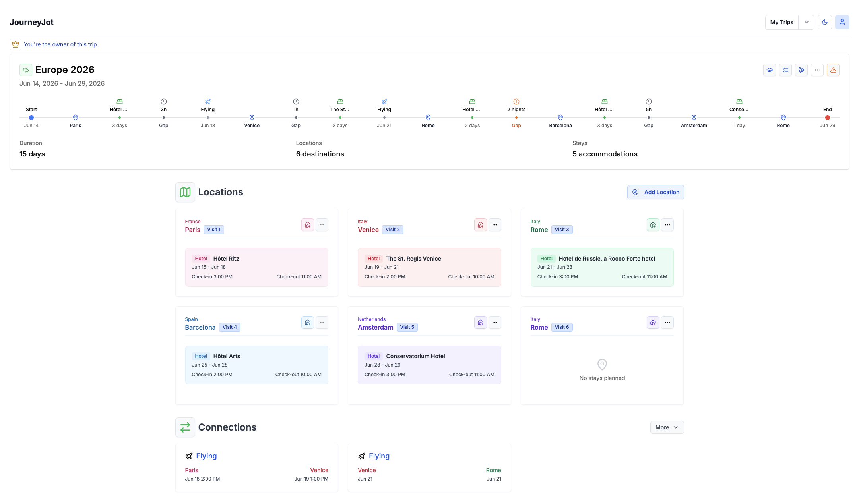Open the Venice card's three-dot menu
Image resolution: width=859 pixels, height=504 pixels.
(x=495, y=224)
